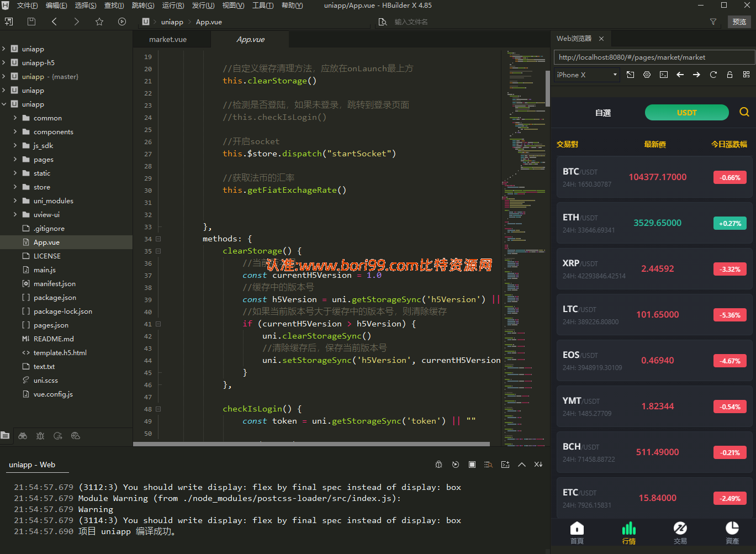Select the uniapp - Web console tab
Screen dimensions: 756x554
(x=32, y=465)
